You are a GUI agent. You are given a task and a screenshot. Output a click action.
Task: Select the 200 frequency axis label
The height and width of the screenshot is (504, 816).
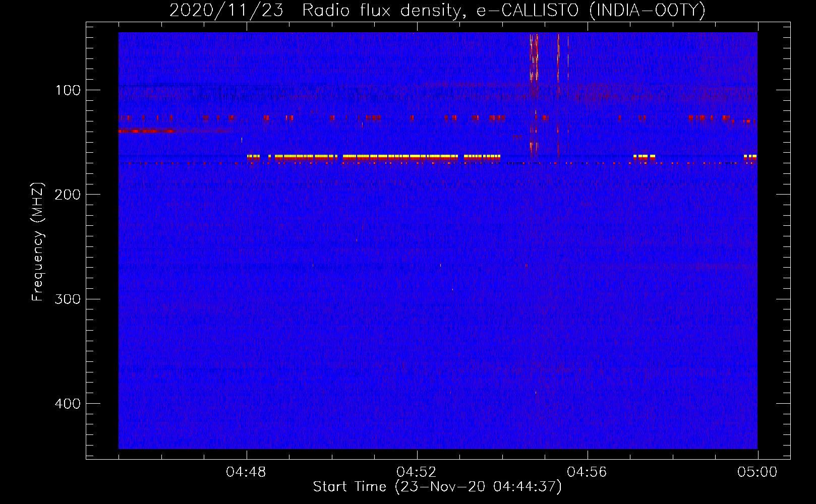pos(68,195)
